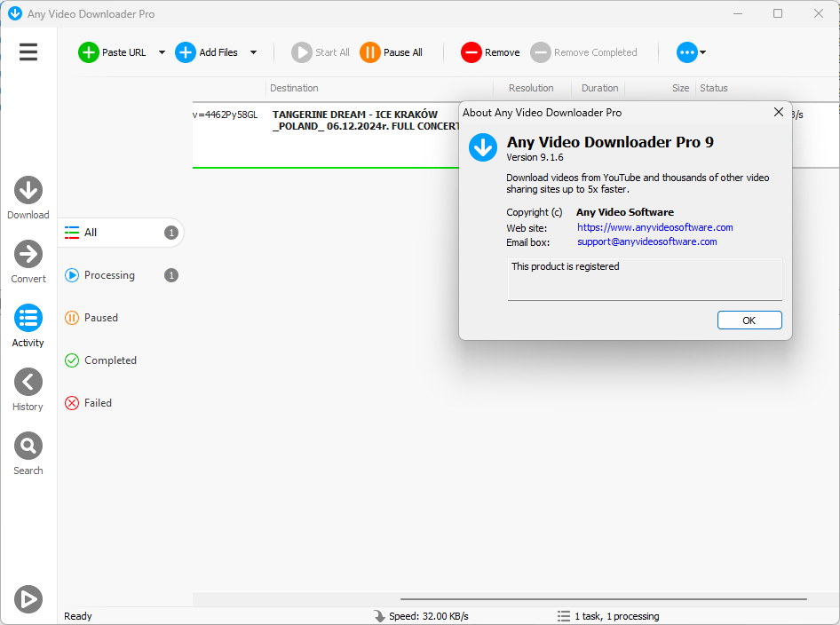Click the Destination column header
This screenshot has height=625, width=840.
pos(294,88)
